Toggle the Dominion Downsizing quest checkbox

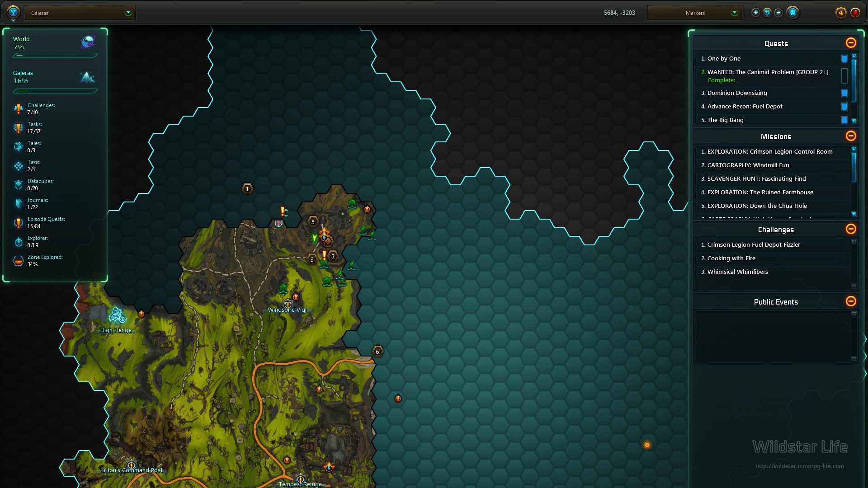844,93
